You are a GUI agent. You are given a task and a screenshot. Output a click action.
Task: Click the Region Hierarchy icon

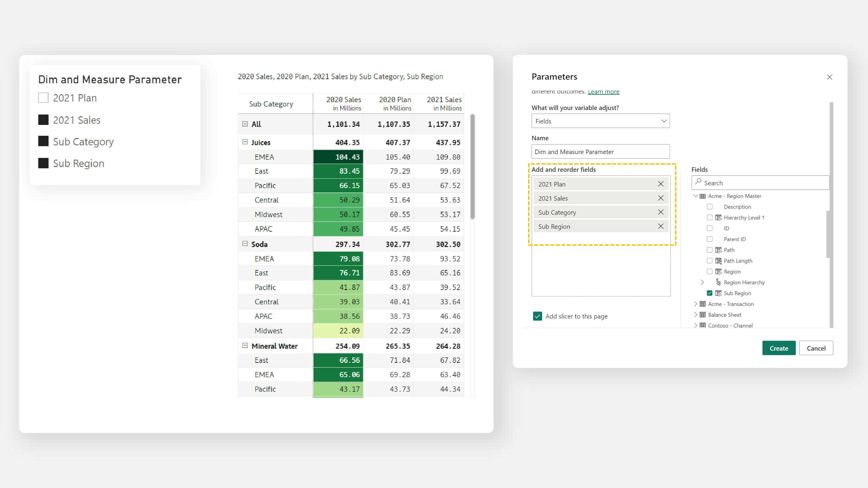tap(718, 282)
